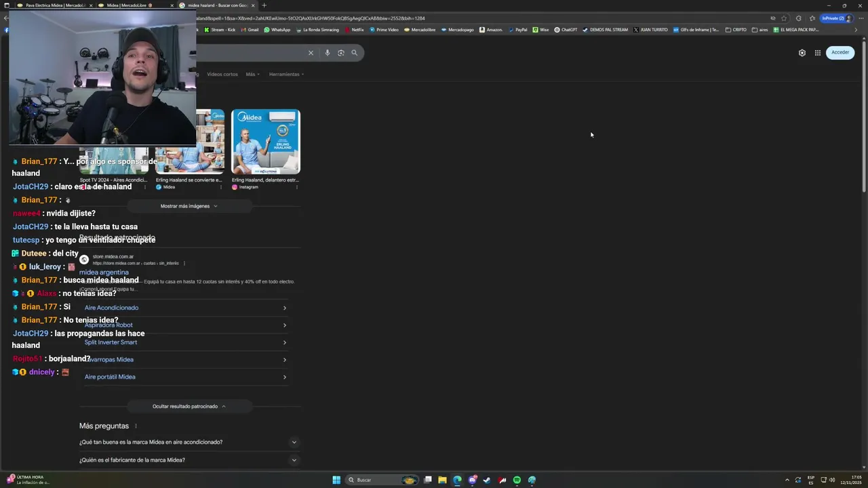Image resolution: width=868 pixels, height=488 pixels.
Task: Open the Google apps grid
Action: tap(818, 53)
